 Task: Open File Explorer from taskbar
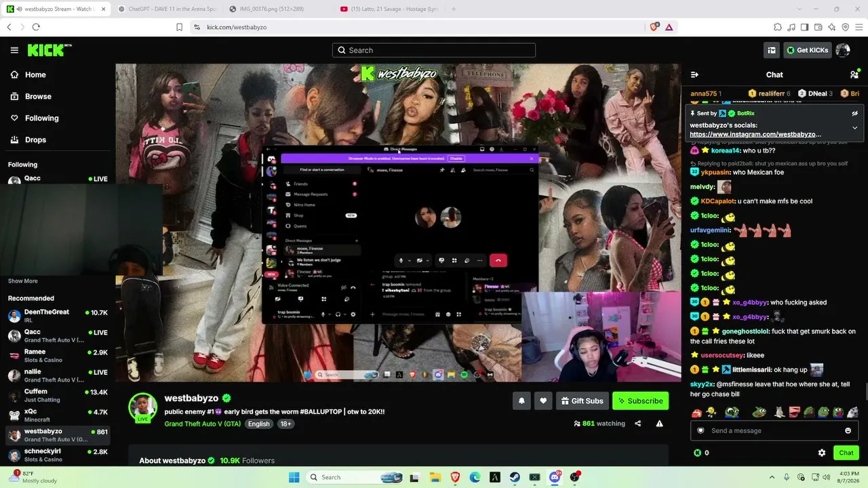435,477
